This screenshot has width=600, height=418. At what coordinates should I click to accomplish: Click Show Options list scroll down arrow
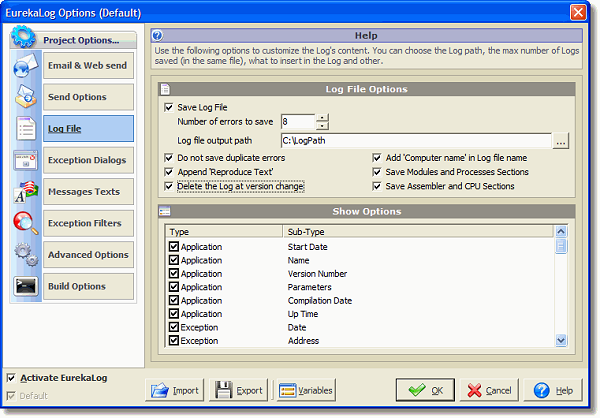click(x=561, y=340)
